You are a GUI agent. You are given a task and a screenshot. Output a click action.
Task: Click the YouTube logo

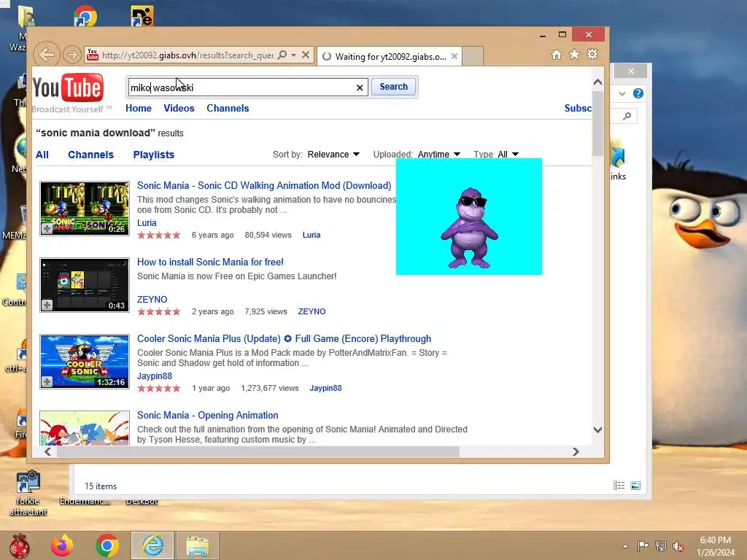(x=68, y=87)
